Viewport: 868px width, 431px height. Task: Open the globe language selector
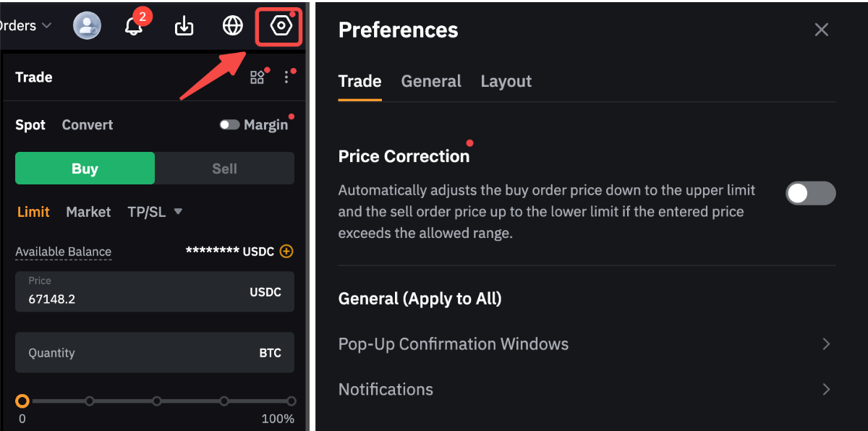[x=232, y=26]
